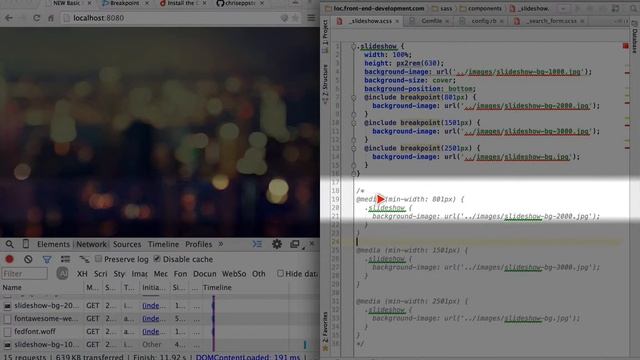This screenshot has height=360, width=640.
Task: Switch to the Breakpoint browser tab
Action: (x=124, y=3)
